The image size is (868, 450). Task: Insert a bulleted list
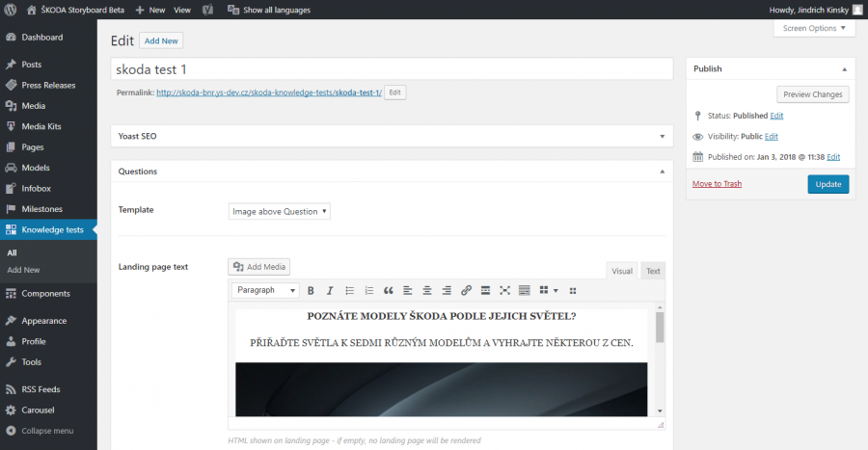click(350, 290)
